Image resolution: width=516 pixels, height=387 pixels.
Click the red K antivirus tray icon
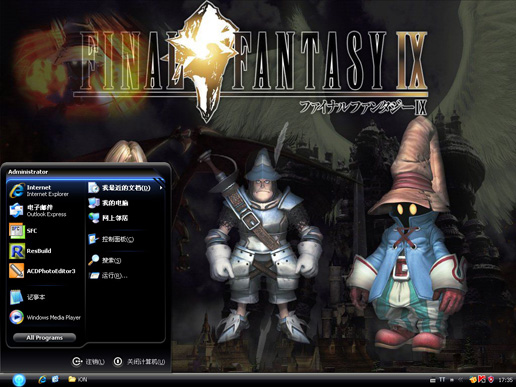[x=482, y=379]
